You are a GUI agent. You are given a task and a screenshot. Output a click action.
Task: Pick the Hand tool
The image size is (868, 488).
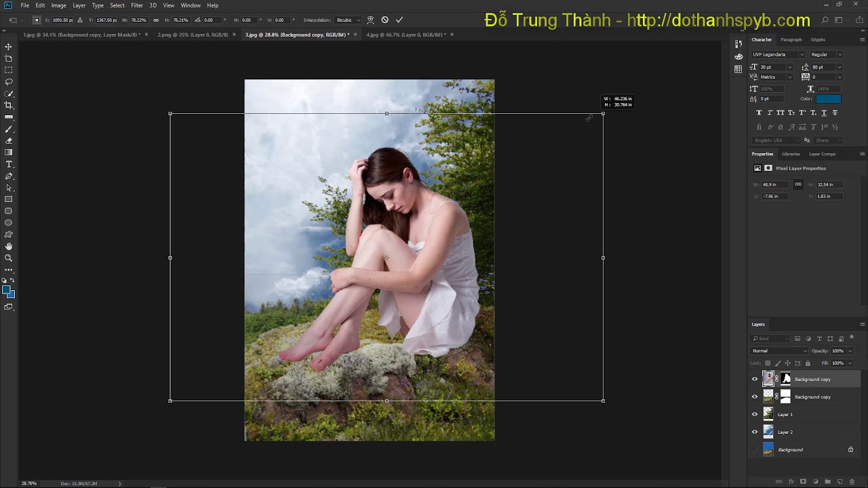[x=9, y=246]
